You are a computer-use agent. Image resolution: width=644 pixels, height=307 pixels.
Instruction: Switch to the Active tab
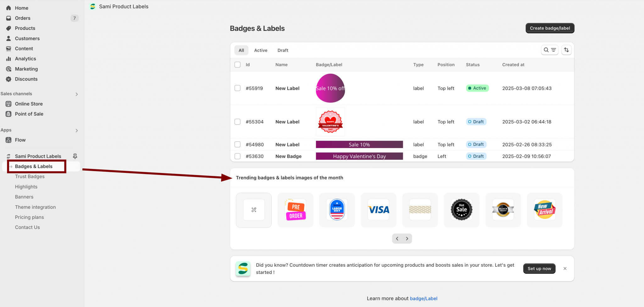261,50
